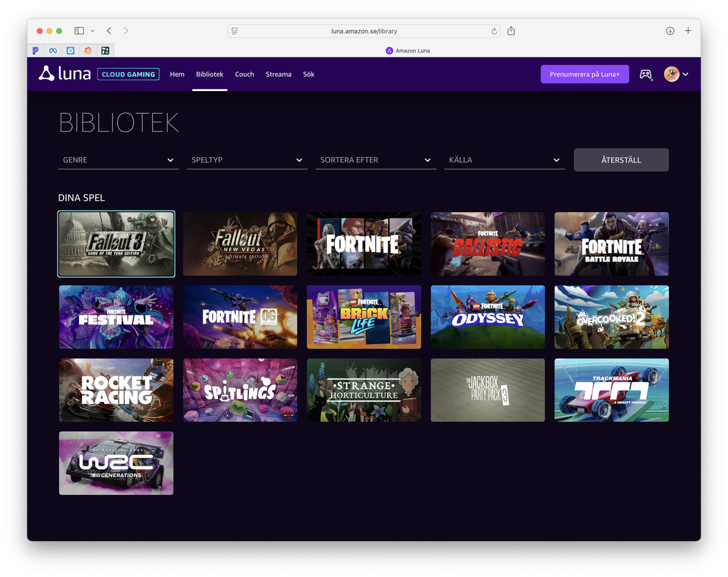Open the game controller settings icon
Screen dimensions: 728x577
[x=646, y=75]
